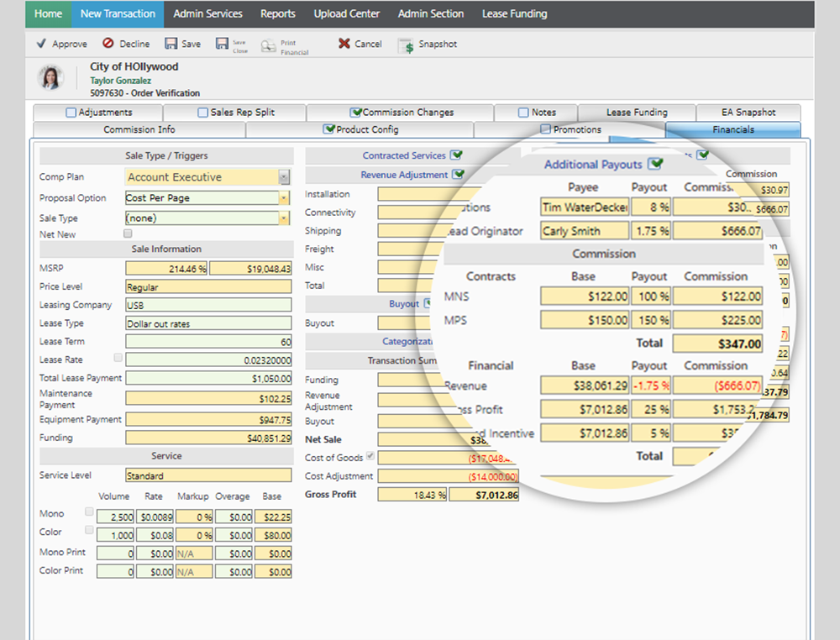Expand the Comp Plan dropdown
The width and height of the screenshot is (840, 640).
[x=284, y=176]
